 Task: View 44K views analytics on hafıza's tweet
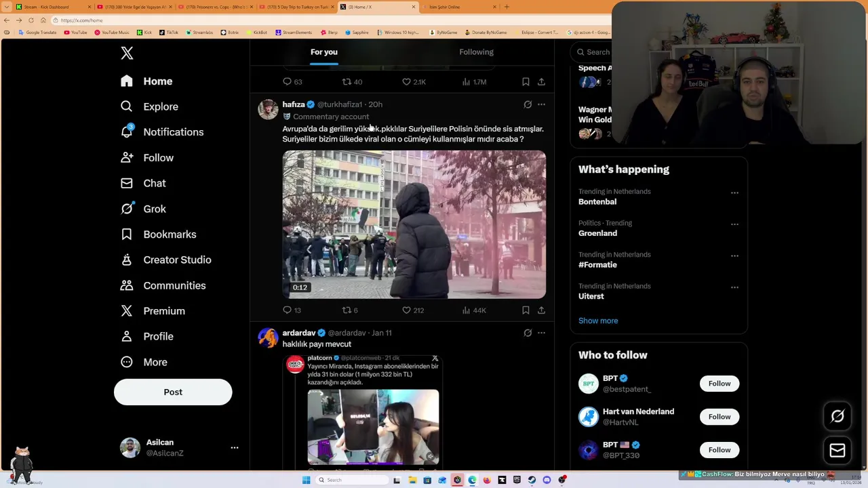(473, 310)
